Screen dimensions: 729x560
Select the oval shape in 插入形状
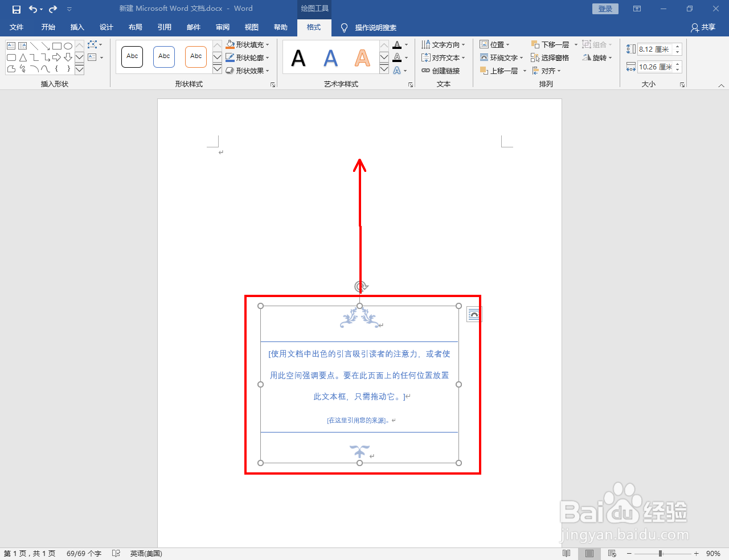68,45
